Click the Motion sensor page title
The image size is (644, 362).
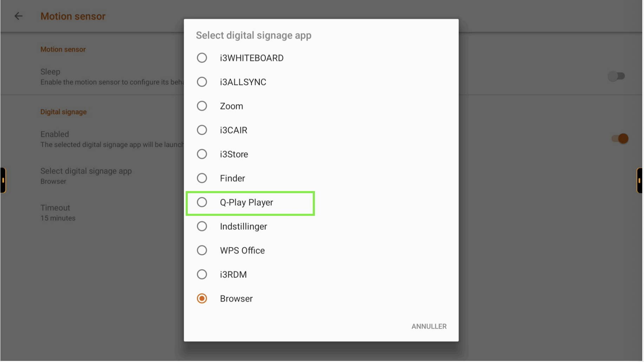click(73, 16)
